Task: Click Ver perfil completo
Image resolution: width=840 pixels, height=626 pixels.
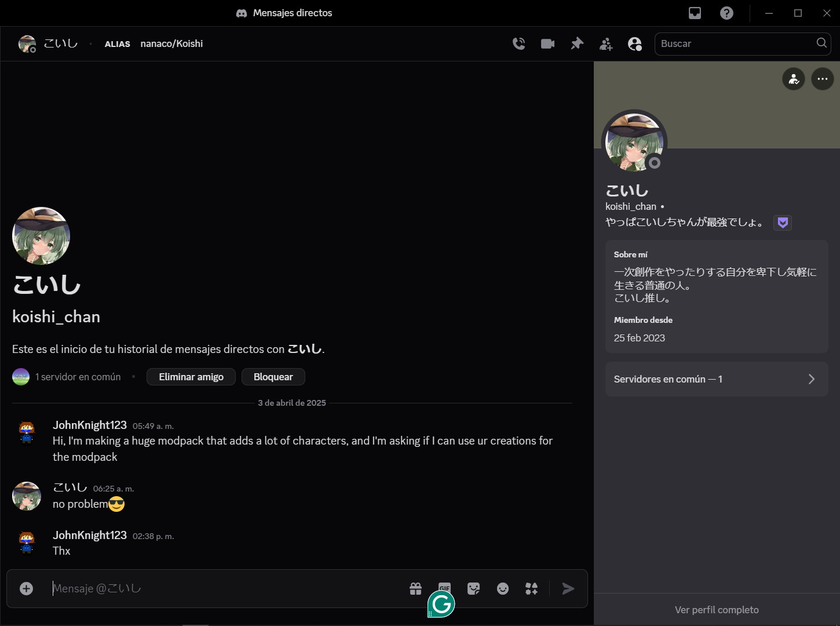Action: point(717,610)
